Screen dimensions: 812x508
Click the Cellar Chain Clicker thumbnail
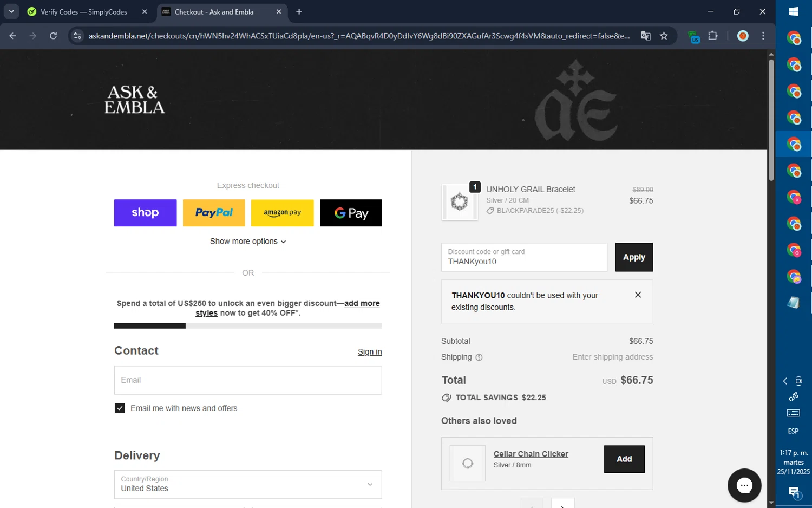(x=468, y=463)
